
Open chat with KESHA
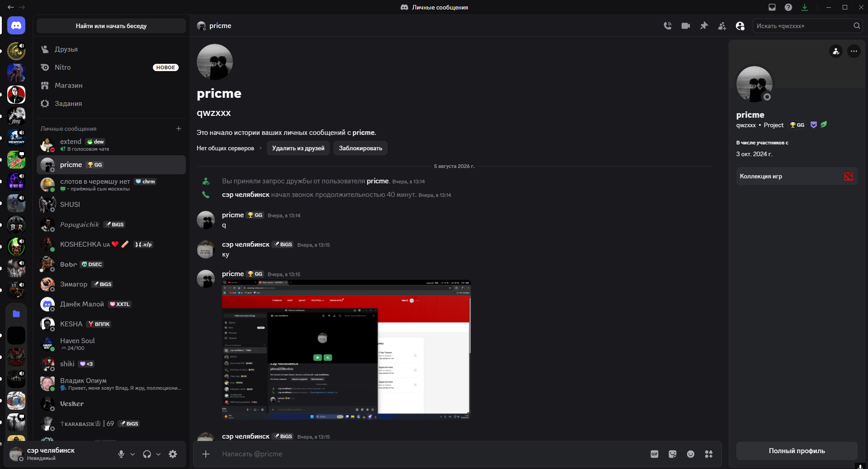point(111,324)
